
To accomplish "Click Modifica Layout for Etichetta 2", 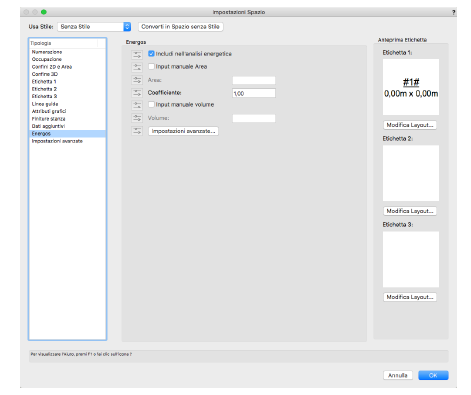I will (x=410, y=211).
